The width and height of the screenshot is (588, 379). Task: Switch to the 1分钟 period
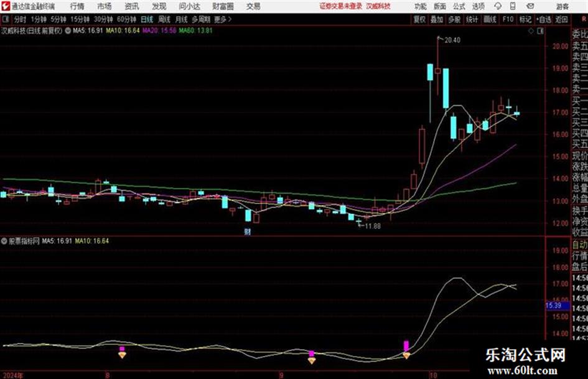(39, 19)
